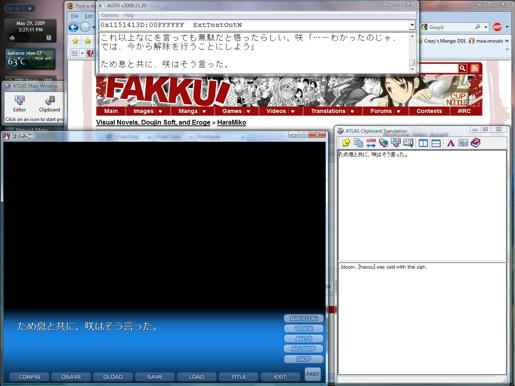This screenshot has height=386, width=515.
Task: Expand the AGTH thread selection dropdown
Action: (412, 25)
